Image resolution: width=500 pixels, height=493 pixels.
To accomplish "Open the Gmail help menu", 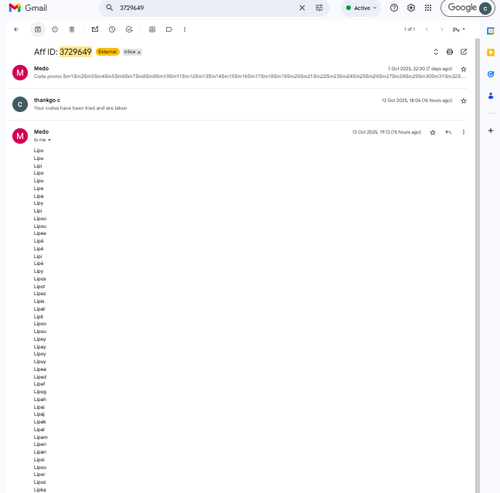I will (394, 8).
